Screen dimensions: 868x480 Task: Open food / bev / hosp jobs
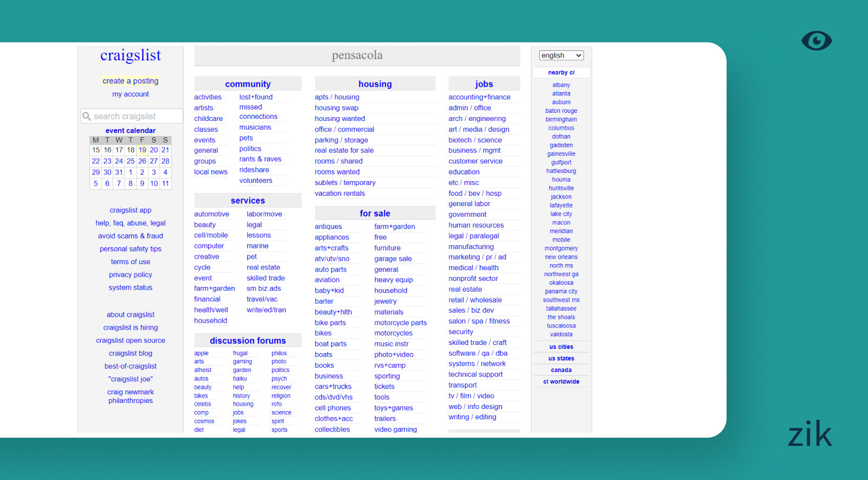(x=475, y=193)
